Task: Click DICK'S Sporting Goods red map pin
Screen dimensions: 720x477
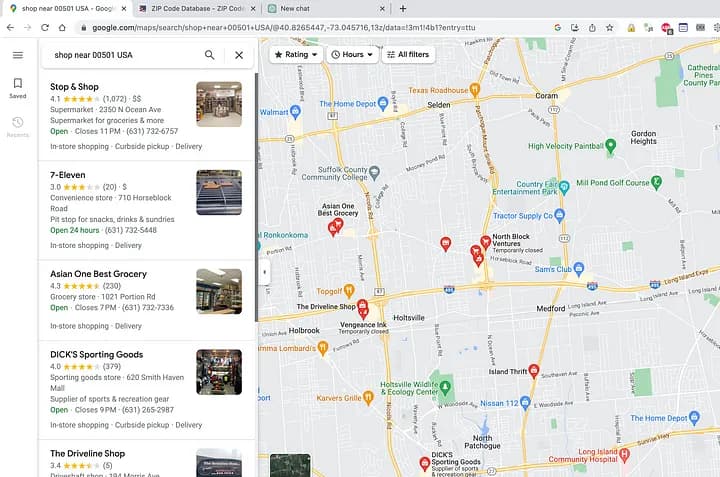Action: 424,463
